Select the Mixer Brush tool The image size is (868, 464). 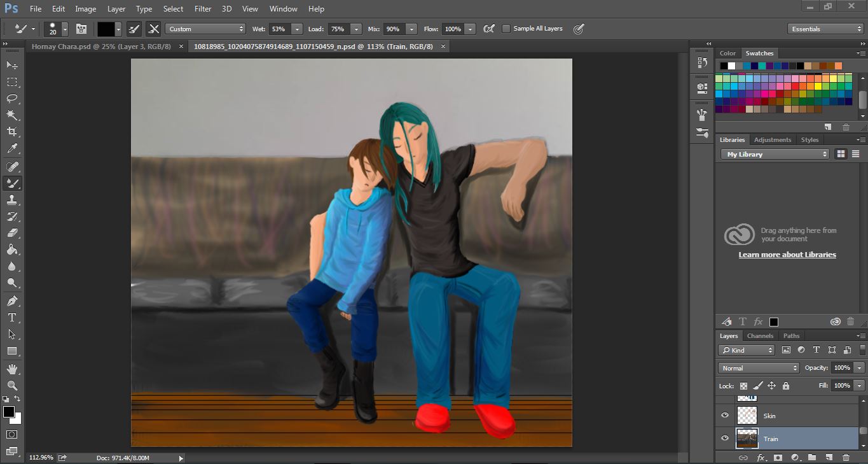12,183
